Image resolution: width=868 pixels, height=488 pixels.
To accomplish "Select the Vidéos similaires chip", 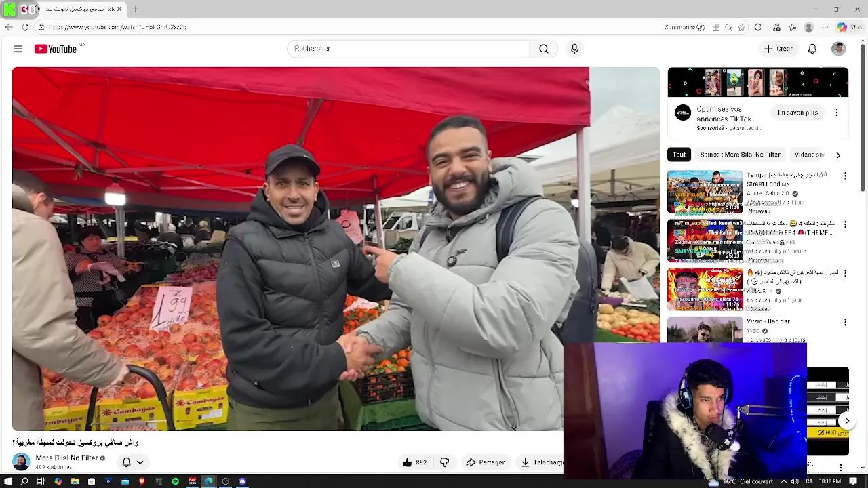I will 808,155.
